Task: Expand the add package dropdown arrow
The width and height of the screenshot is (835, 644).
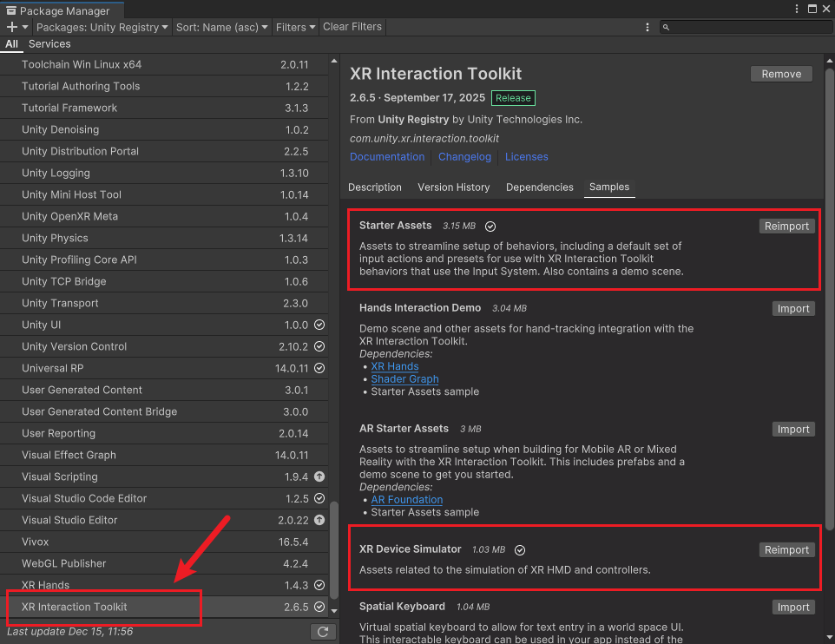Action: [x=25, y=27]
